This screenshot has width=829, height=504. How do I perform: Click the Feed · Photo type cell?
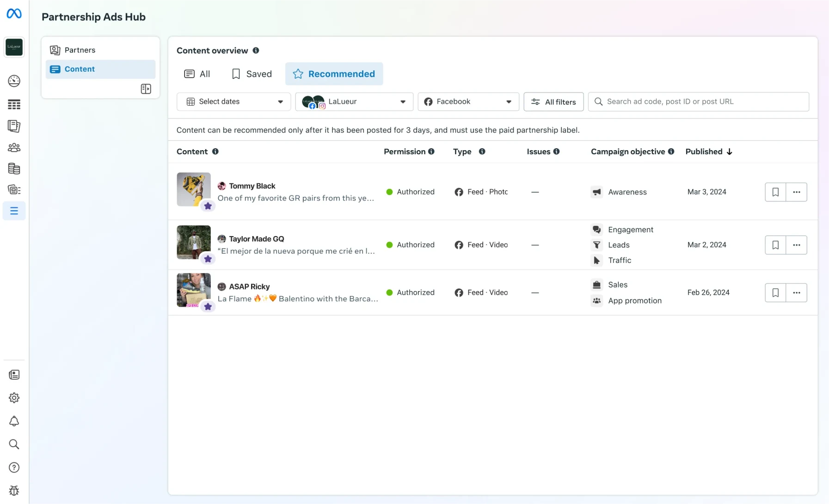coord(481,192)
